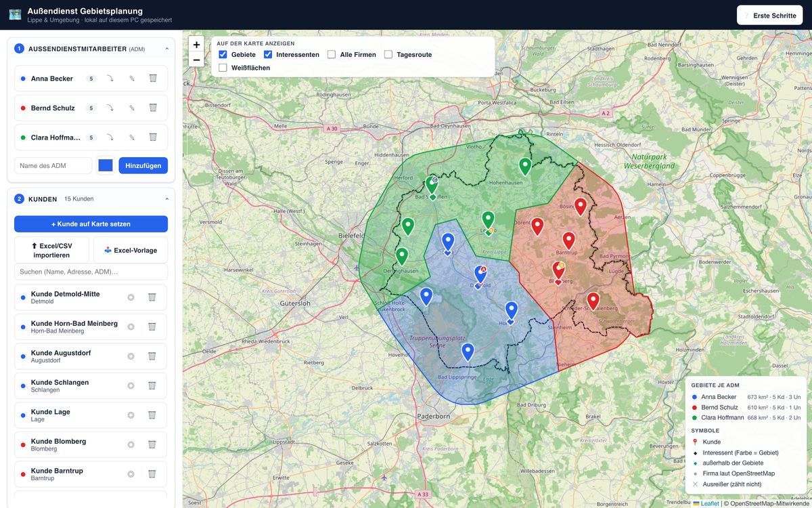
Task: Click the Hinzufügen button
Action: click(143, 165)
